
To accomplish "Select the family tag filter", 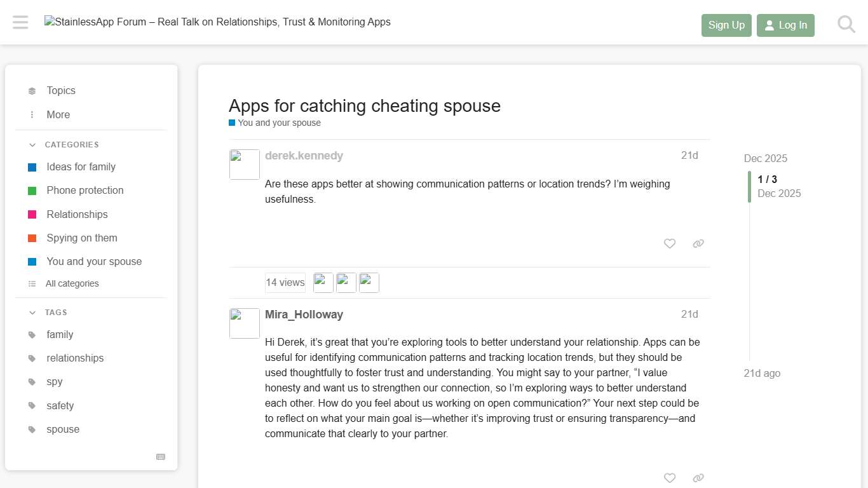I will click(60, 335).
